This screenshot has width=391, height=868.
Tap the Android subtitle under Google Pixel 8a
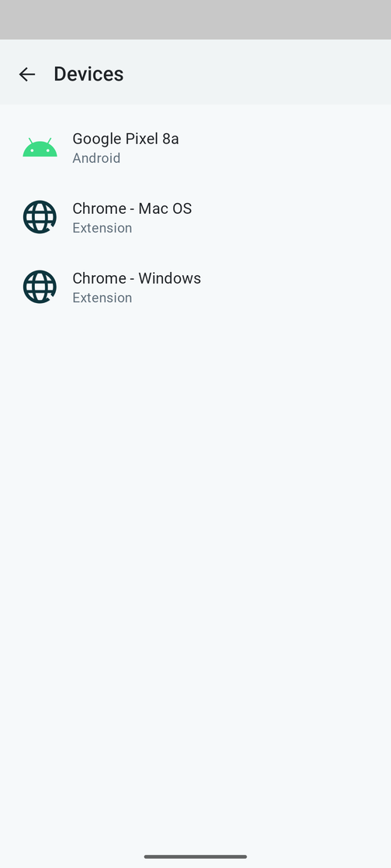pyautogui.click(x=96, y=158)
